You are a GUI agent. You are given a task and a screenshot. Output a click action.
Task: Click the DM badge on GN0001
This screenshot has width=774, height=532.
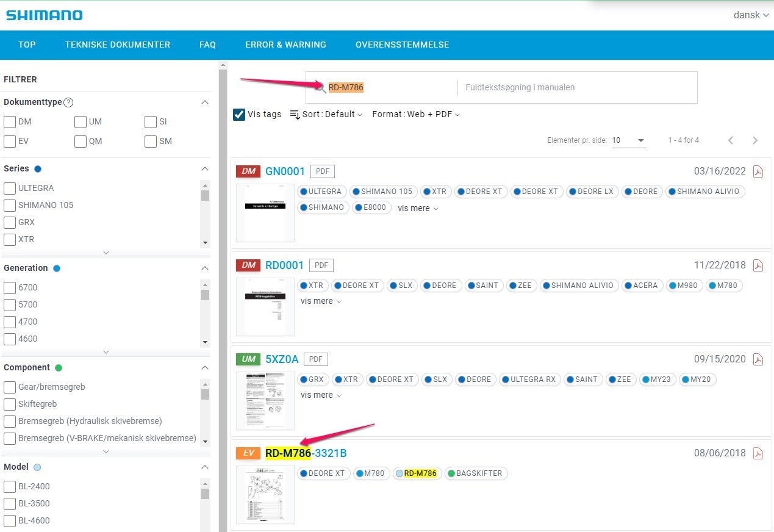pyautogui.click(x=248, y=171)
